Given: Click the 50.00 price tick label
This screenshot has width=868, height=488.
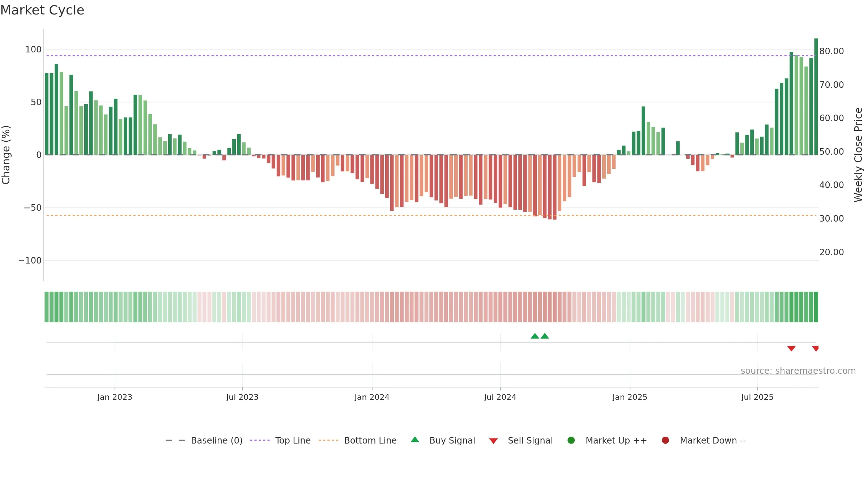Looking at the screenshot, I should pos(831,152).
